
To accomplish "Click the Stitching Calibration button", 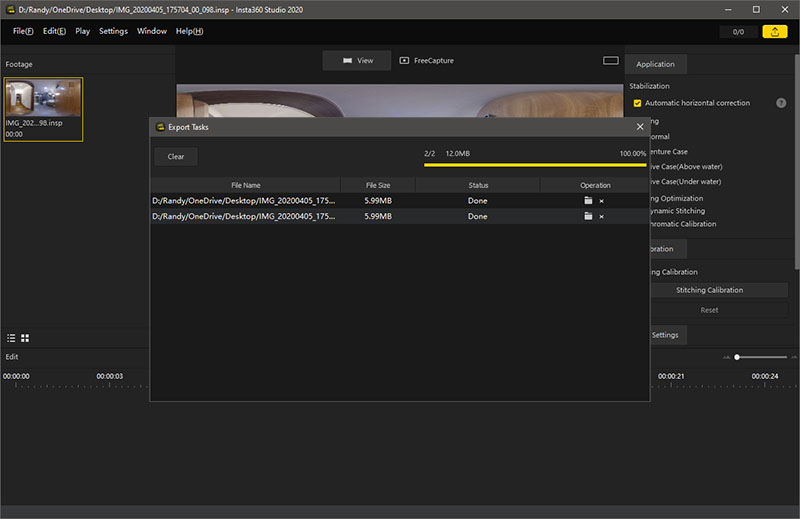I will pyautogui.click(x=709, y=290).
